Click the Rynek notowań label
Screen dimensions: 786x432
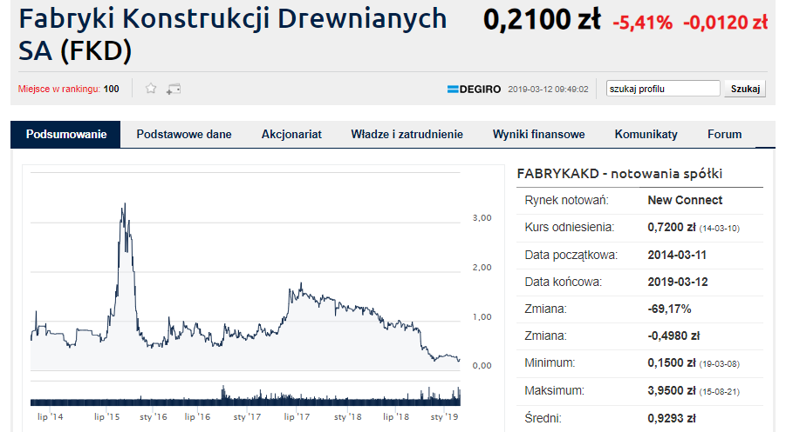point(566,200)
